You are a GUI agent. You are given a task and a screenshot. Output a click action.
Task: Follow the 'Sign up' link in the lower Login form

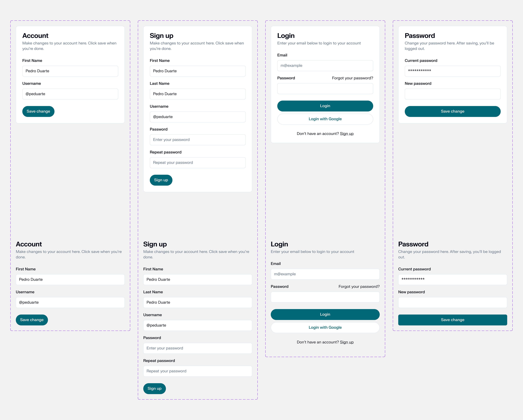[347, 342]
